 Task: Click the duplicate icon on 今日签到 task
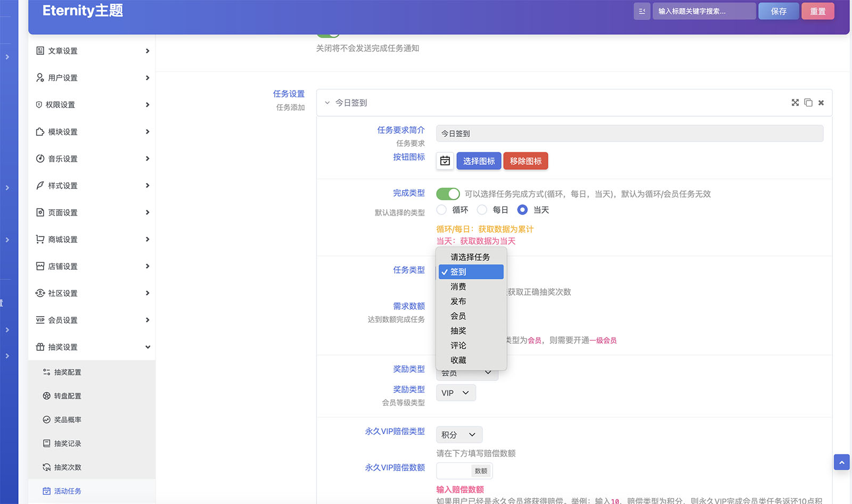coord(808,103)
